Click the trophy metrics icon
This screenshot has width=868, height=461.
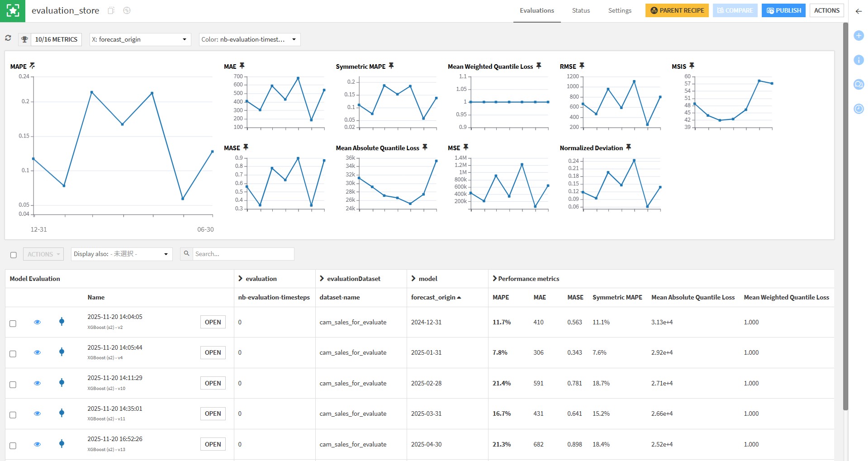coord(24,39)
